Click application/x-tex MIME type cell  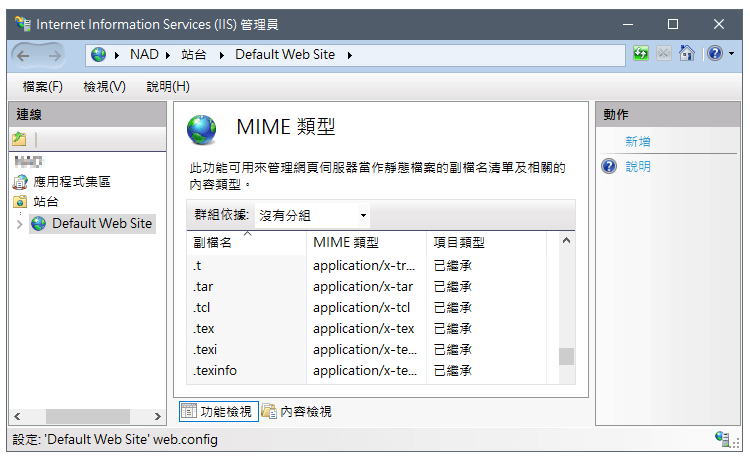click(x=364, y=329)
